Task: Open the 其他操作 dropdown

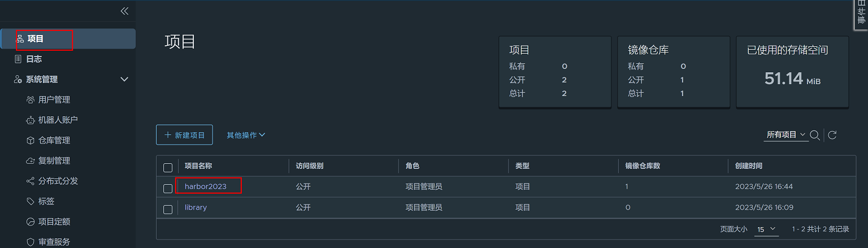Action: click(x=246, y=136)
